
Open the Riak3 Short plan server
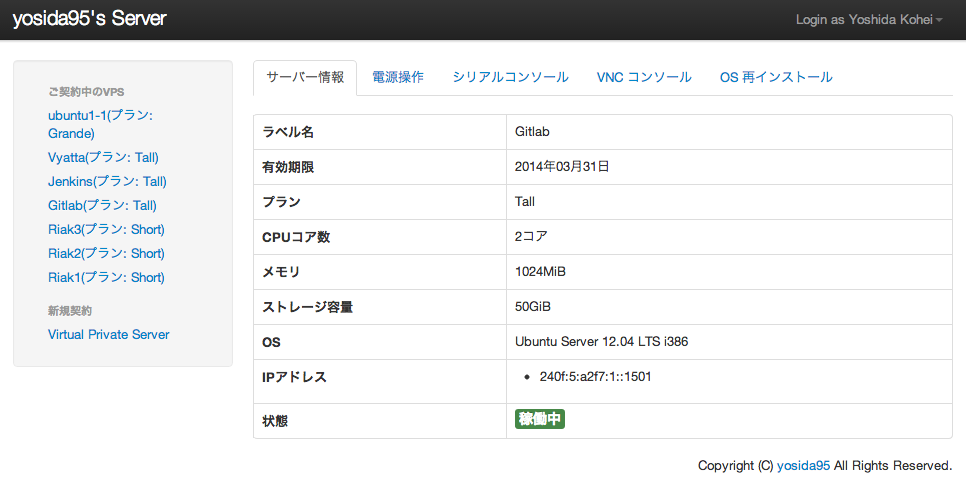pyautogui.click(x=106, y=229)
